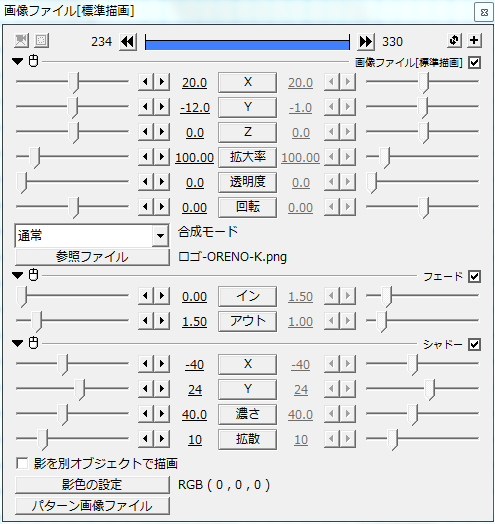Disable the フェード effect checkbox
Viewport: 495px width, 524px height.
pos(475,276)
